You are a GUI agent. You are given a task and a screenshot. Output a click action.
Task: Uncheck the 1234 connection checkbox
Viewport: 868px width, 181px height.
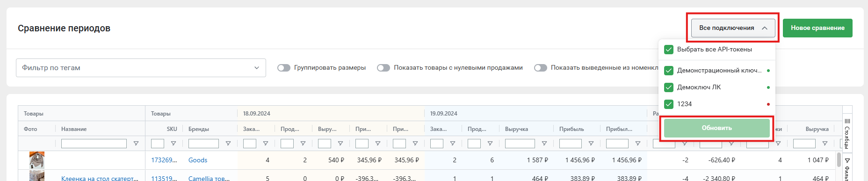pos(669,104)
